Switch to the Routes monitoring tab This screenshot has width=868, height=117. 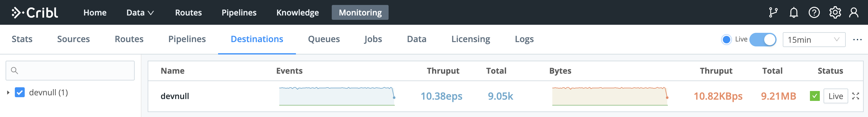click(x=129, y=39)
